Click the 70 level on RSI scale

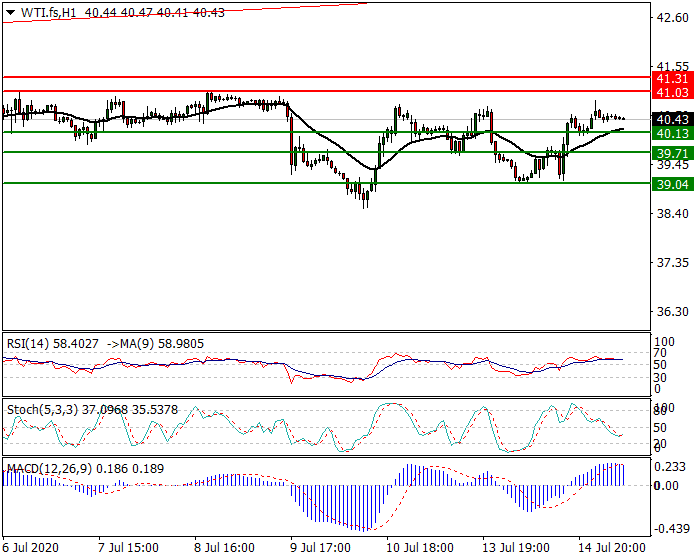660,353
